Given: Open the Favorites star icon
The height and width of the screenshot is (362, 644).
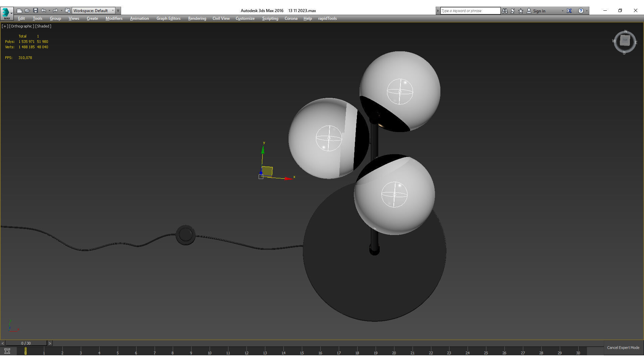Looking at the screenshot, I should [521, 11].
